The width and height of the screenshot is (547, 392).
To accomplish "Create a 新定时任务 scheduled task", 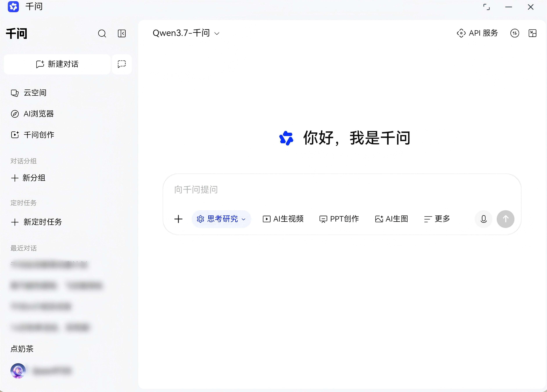I will click(x=37, y=222).
